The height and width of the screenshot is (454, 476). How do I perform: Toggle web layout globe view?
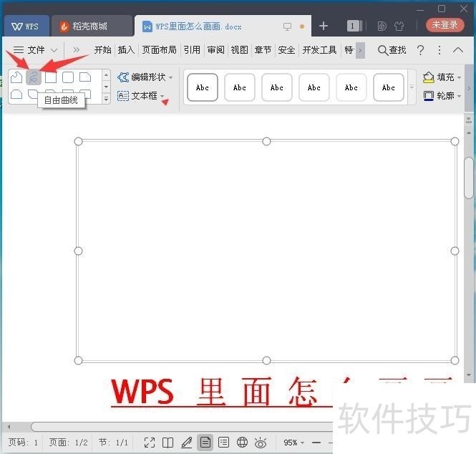(x=242, y=443)
